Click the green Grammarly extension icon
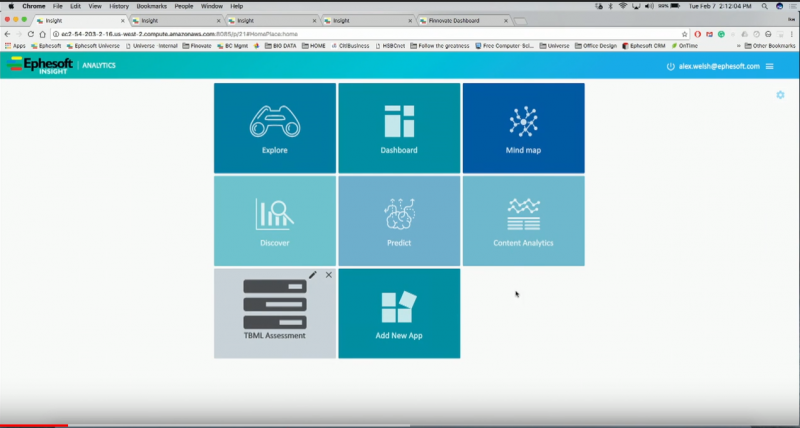The image size is (800, 428). [x=721, y=34]
